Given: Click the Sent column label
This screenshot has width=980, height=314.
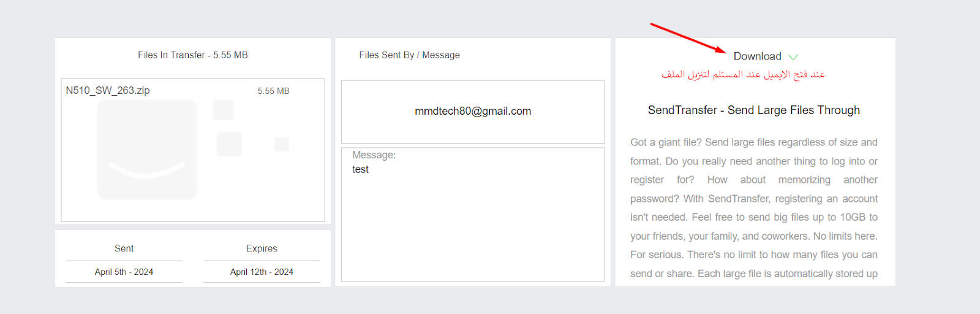Looking at the screenshot, I should coord(124,248).
